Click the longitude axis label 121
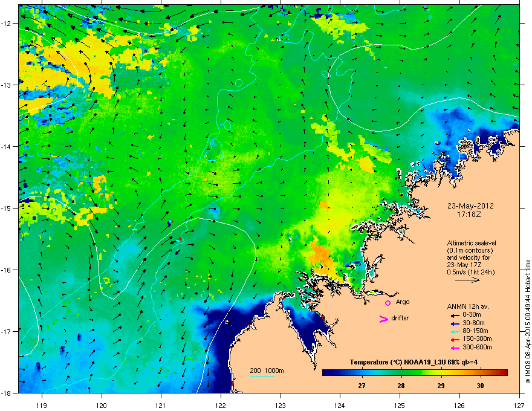 [161, 405]
